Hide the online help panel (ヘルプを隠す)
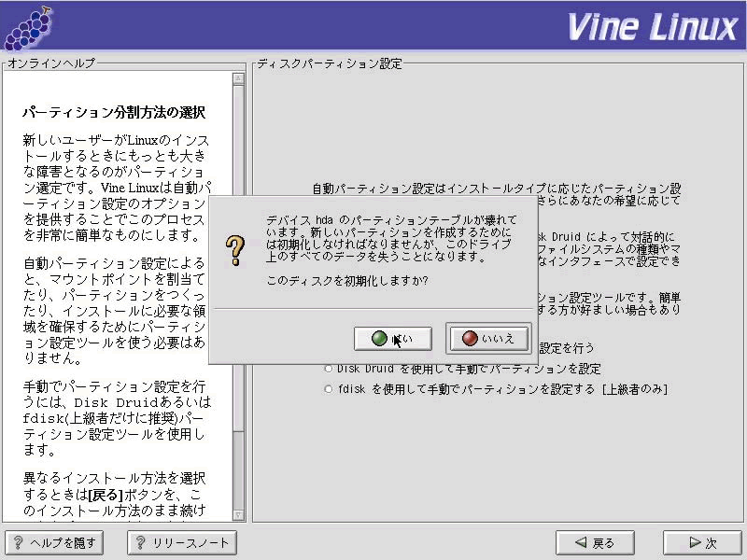 [x=54, y=542]
